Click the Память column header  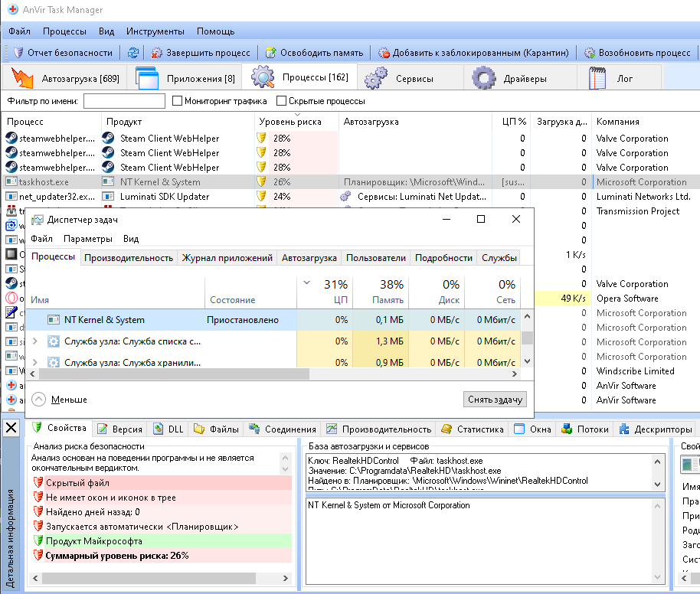(381, 292)
